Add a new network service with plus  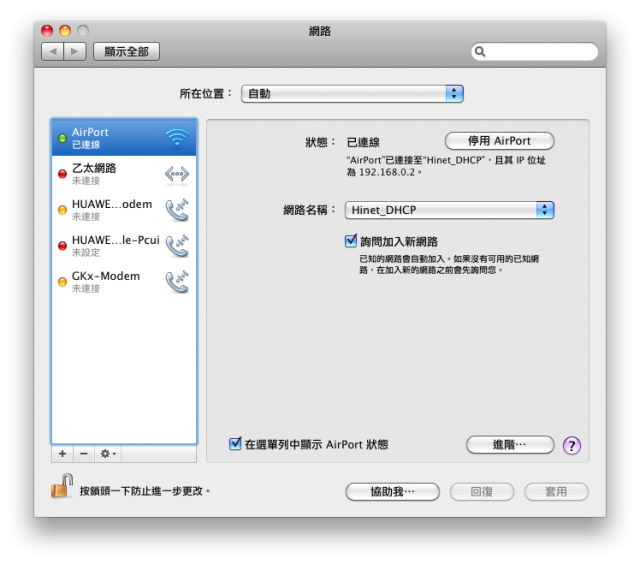(x=62, y=454)
